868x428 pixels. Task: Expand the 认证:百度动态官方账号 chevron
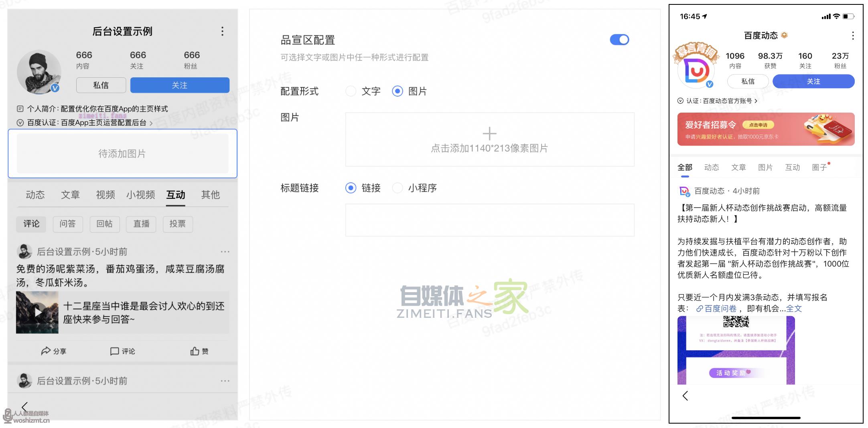tap(756, 101)
